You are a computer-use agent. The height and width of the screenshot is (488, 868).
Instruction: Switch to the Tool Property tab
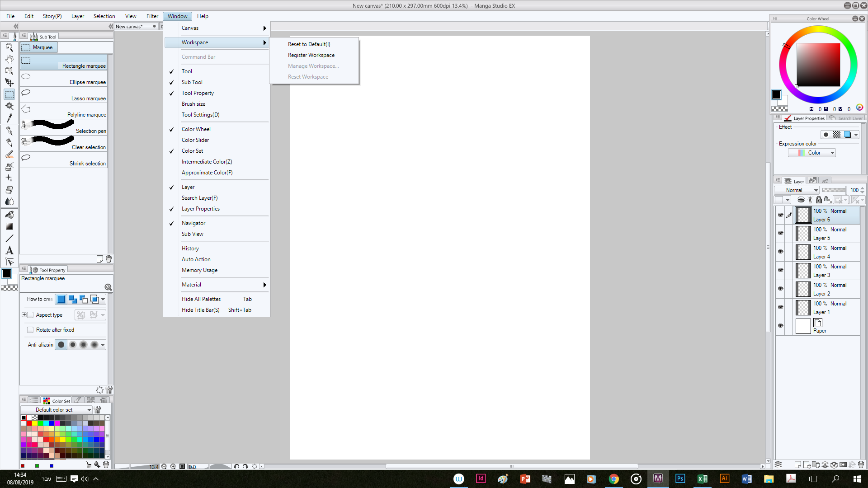50,269
